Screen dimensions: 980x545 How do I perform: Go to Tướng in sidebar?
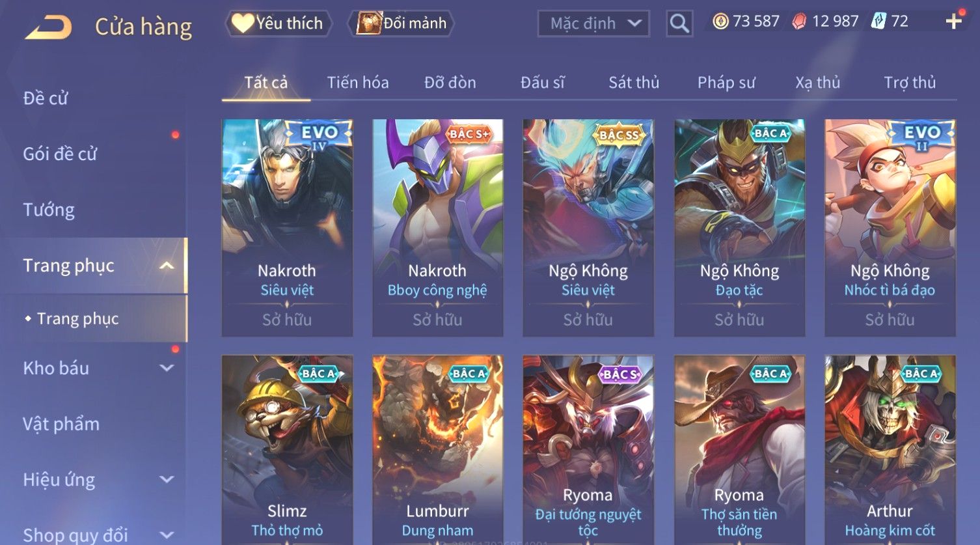[x=49, y=210]
